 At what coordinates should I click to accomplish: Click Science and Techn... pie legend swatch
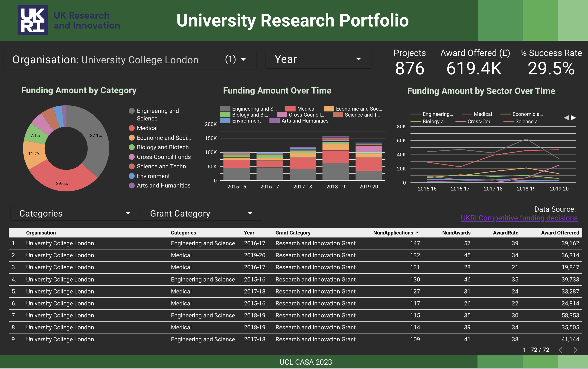point(132,167)
